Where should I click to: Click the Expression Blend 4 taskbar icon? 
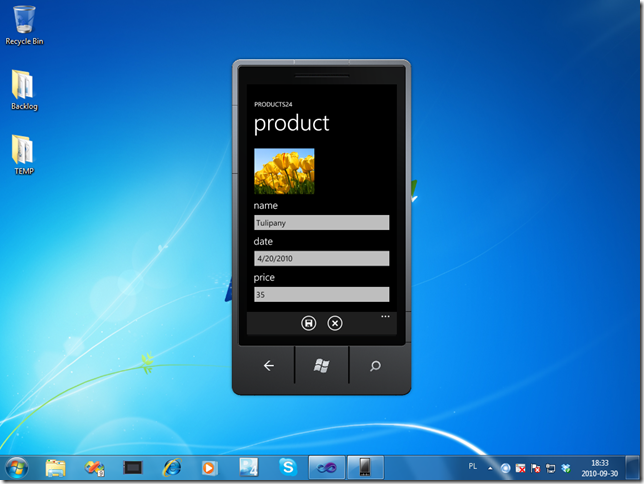tap(248, 468)
